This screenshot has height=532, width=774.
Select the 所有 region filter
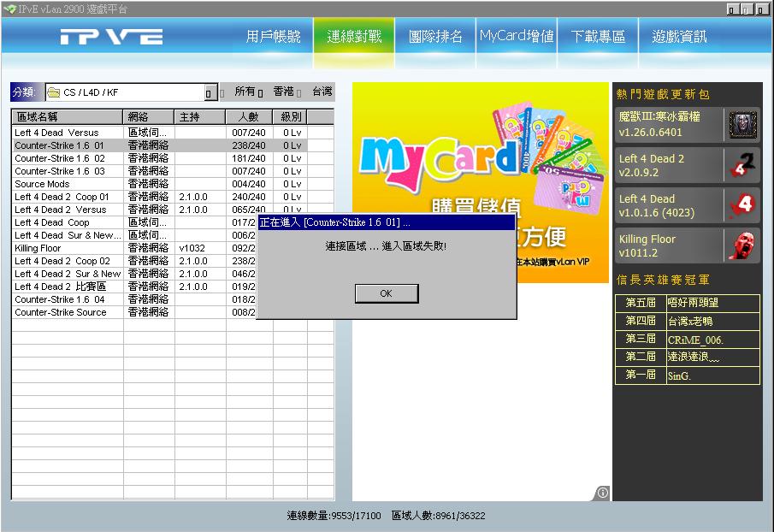pos(245,92)
